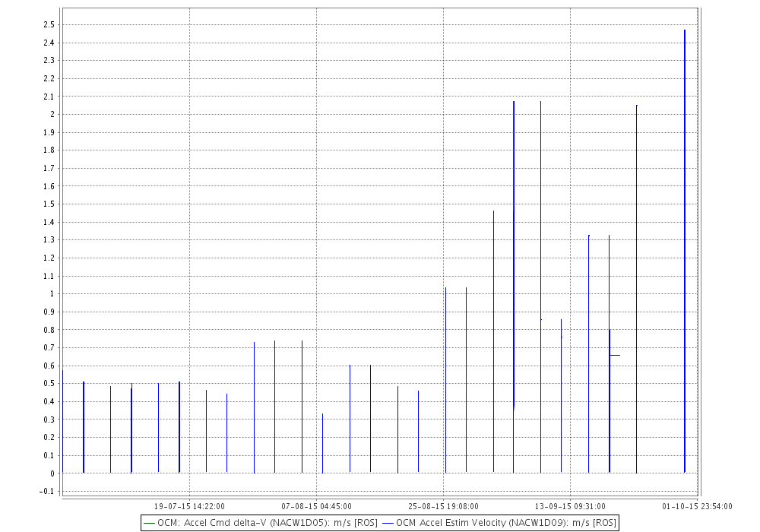Click the y-axis value 0.5
This screenshot has height=532, width=760.
49,383
